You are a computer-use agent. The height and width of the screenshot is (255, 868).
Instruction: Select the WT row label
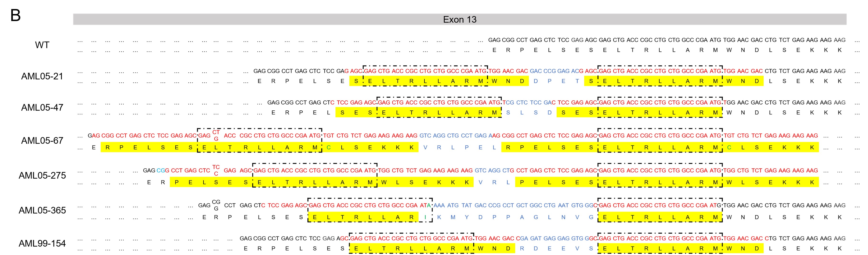(x=42, y=45)
